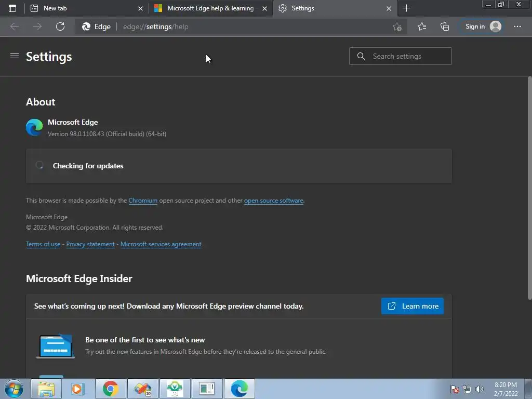532x399 pixels.
Task: Open the Microsoft services agreement link
Action: pyautogui.click(x=161, y=244)
